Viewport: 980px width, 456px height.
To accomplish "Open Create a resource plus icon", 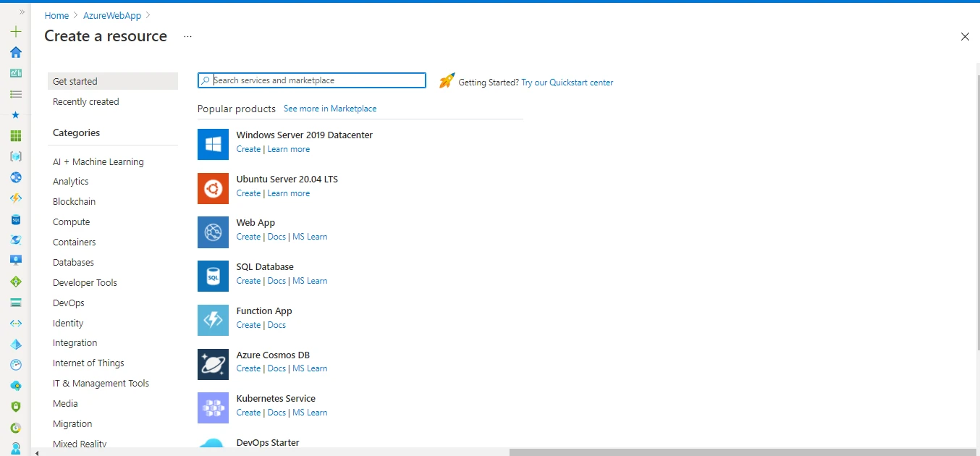I will click(x=15, y=32).
